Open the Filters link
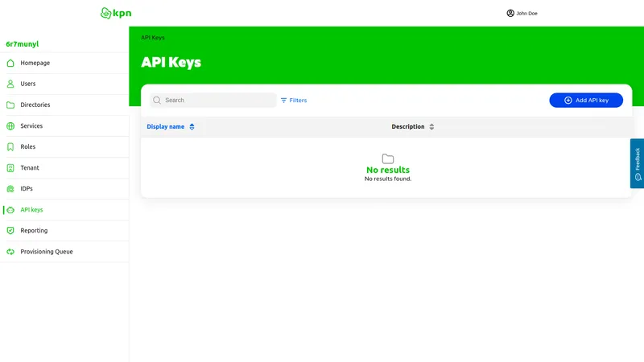Image resolution: width=644 pixels, height=362 pixels. (294, 100)
